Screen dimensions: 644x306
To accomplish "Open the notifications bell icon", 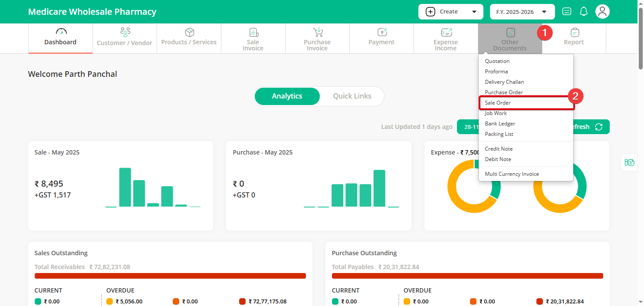I will coord(584,12).
